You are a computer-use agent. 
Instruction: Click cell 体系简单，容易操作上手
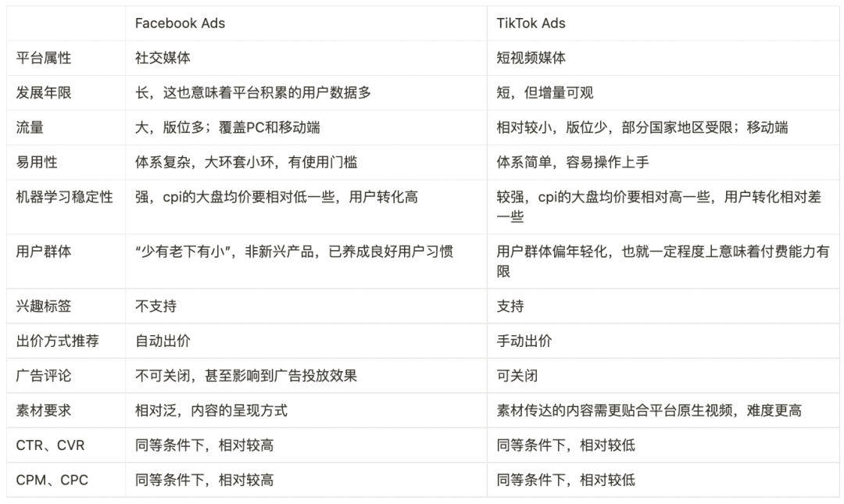point(573,162)
